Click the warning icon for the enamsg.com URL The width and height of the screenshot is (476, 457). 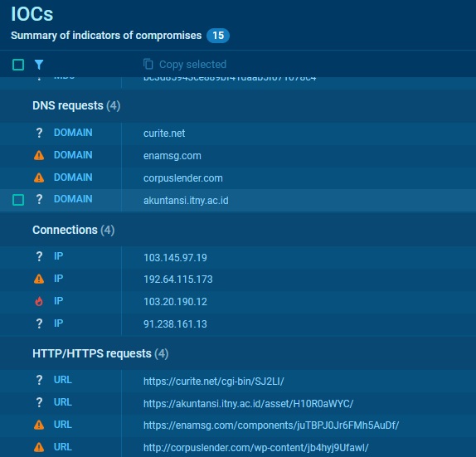click(x=39, y=425)
